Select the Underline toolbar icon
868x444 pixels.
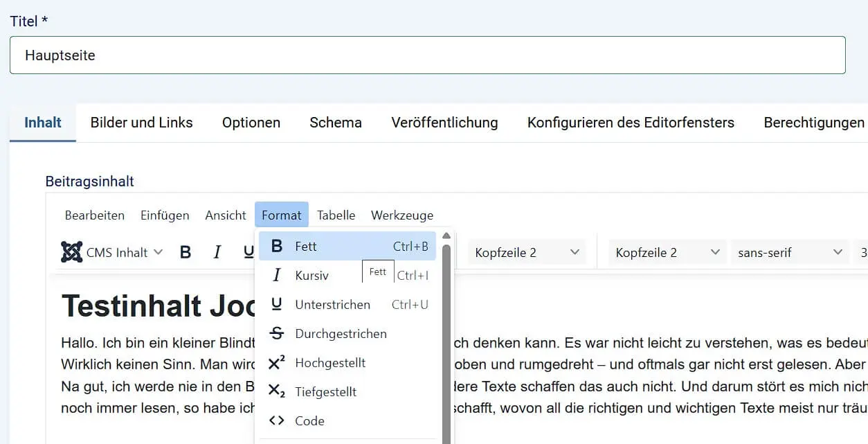point(247,251)
